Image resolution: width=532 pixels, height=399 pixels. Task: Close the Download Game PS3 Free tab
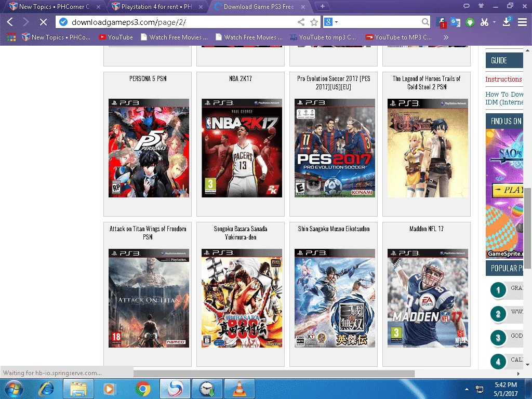click(303, 7)
